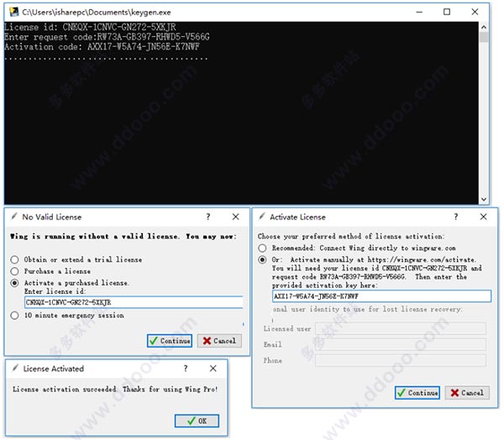The width and height of the screenshot is (504, 440).
Task: Click the feather icon in No Valid License title
Action: coord(13,217)
